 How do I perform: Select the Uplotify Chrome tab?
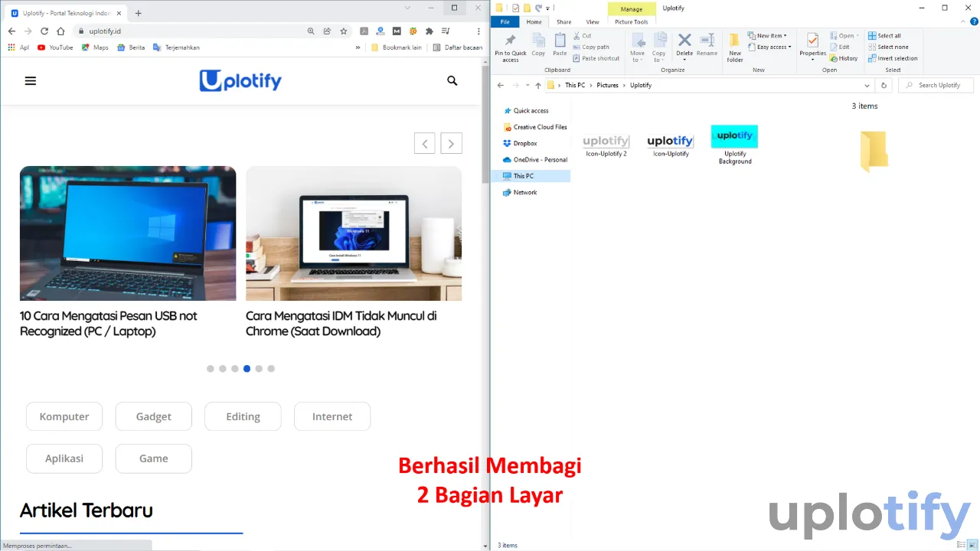pyautogui.click(x=66, y=13)
